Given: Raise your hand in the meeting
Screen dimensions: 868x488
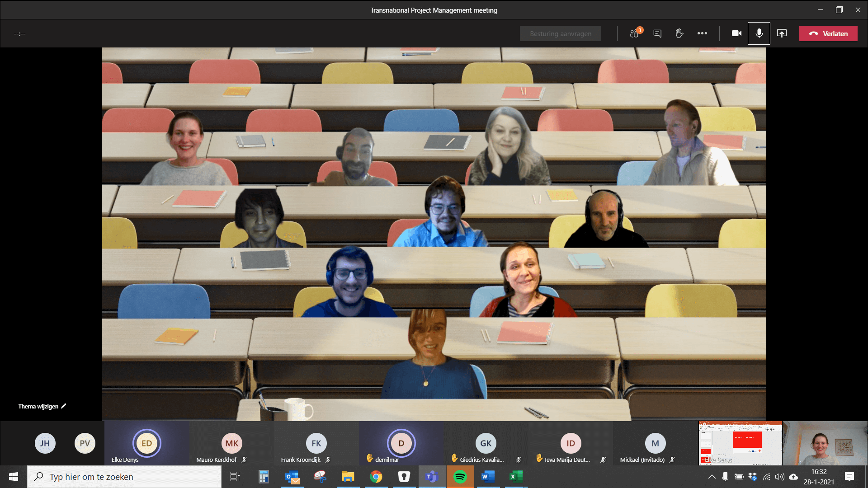Looking at the screenshot, I should tap(679, 33).
